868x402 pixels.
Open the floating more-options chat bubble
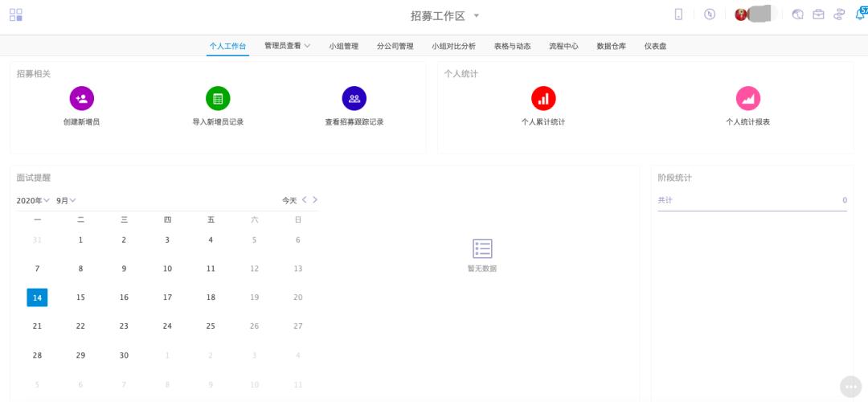tap(851, 387)
